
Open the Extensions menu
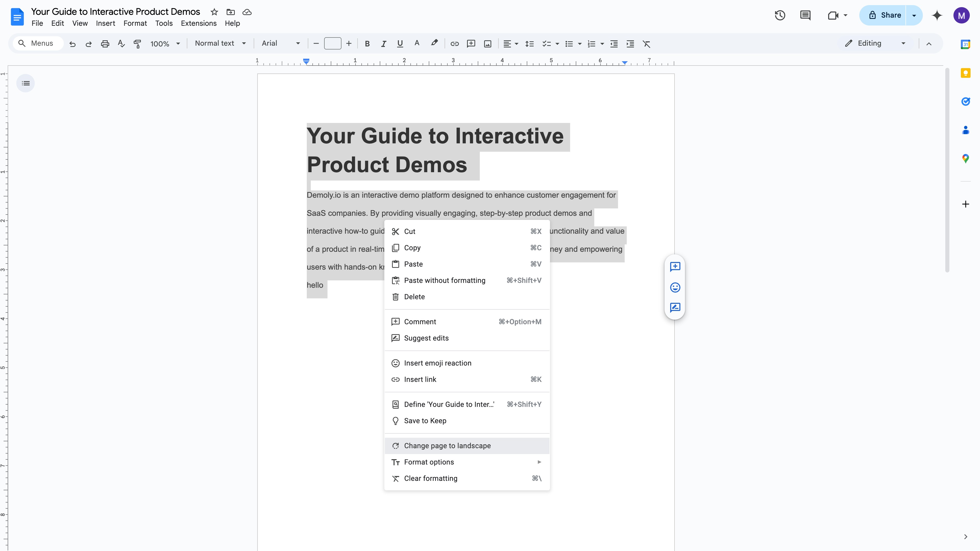[x=199, y=23]
